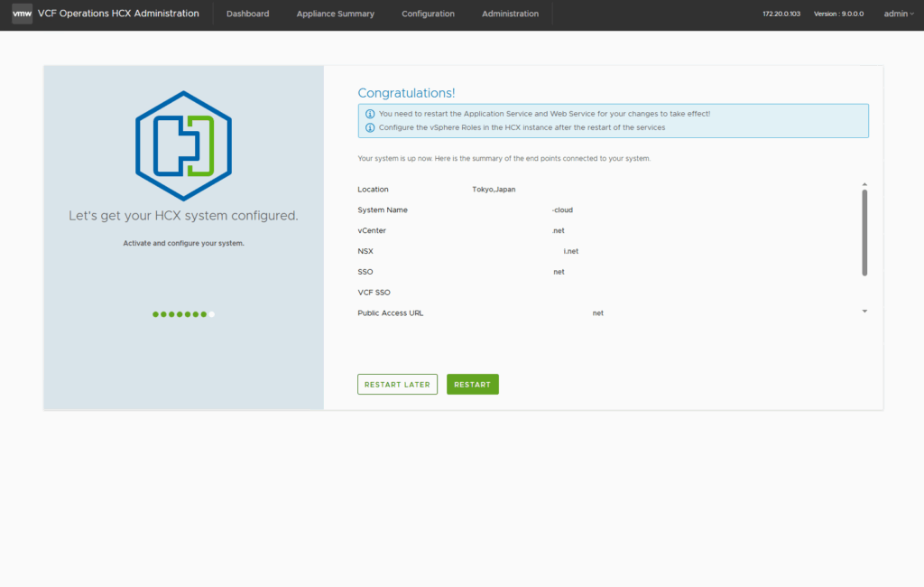Click the summary list scrollbar thumb
924x587 pixels.
click(x=864, y=232)
